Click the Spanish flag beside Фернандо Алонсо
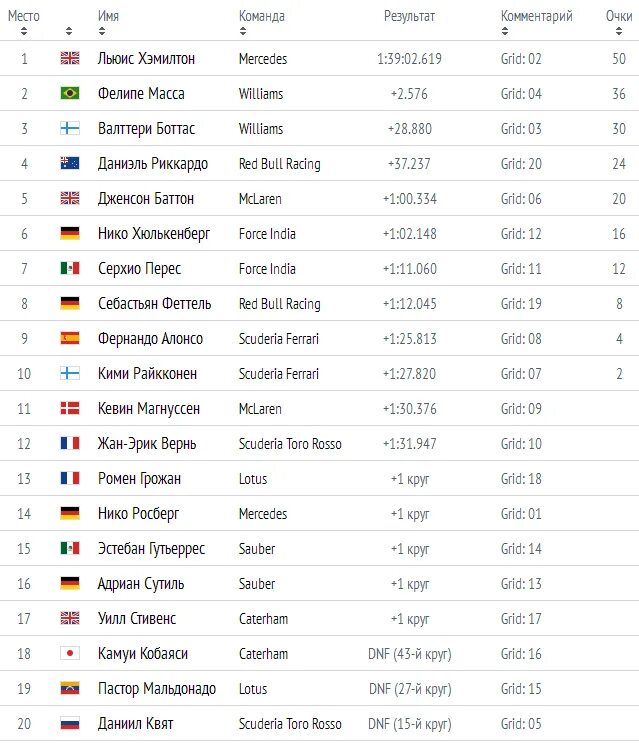This screenshot has height=743, width=639. click(70, 338)
